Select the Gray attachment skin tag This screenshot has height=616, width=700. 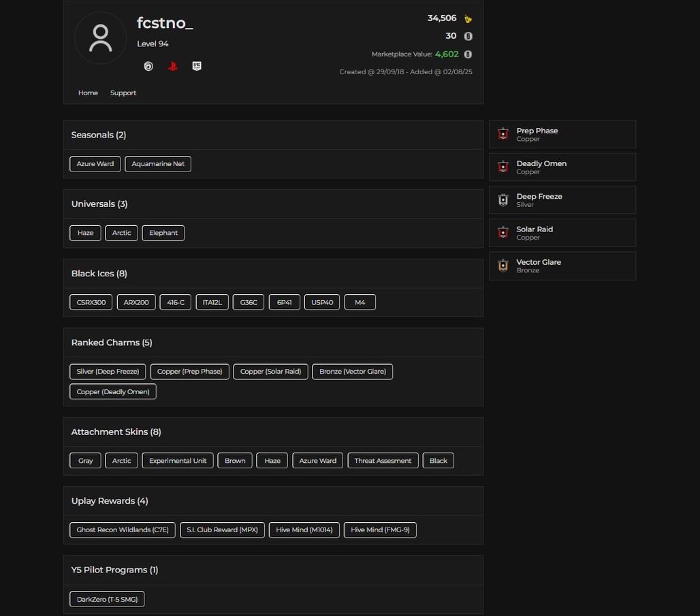click(x=85, y=461)
